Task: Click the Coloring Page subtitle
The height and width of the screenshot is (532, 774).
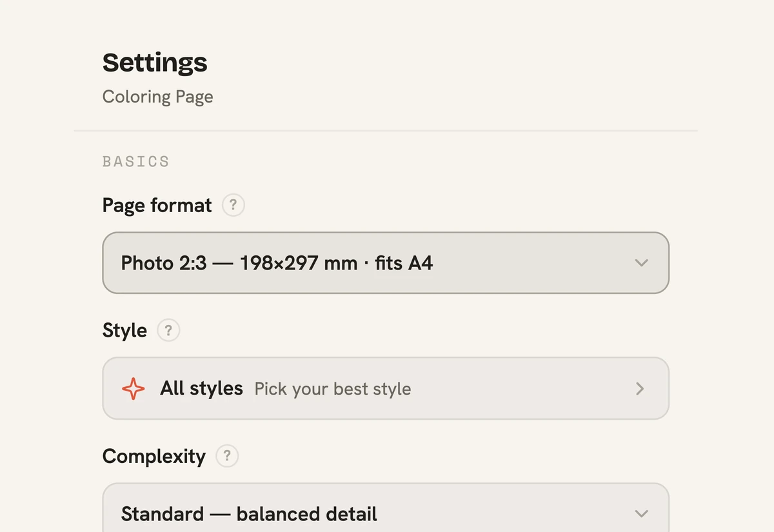Action: click(x=157, y=97)
